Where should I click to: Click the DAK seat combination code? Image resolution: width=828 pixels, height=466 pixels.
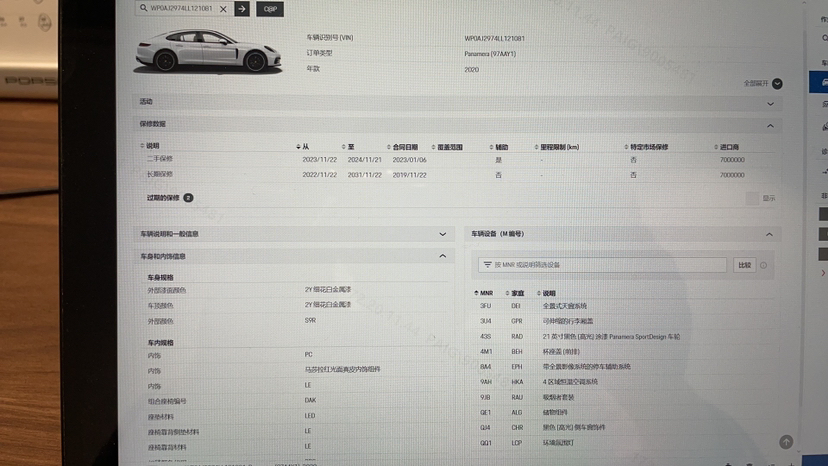click(310, 400)
